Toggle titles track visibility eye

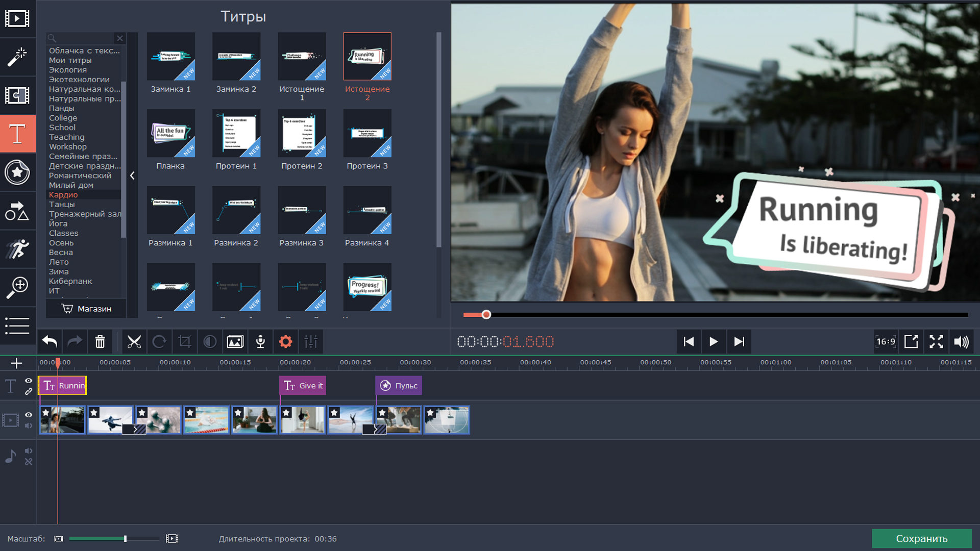tap(29, 381)
